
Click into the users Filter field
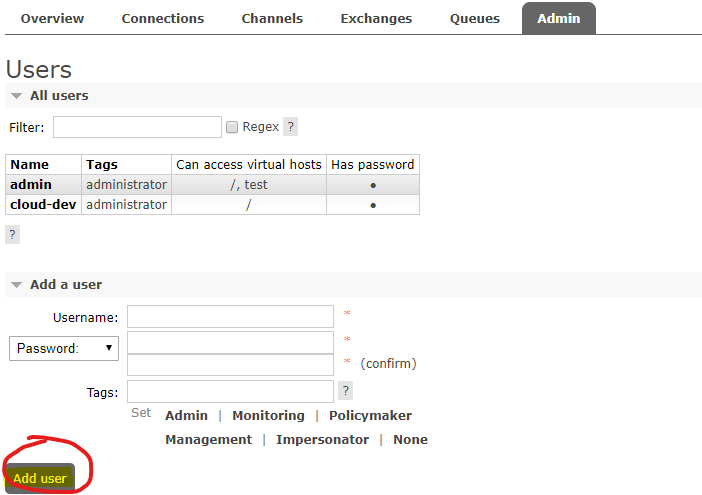coord(137,127)
